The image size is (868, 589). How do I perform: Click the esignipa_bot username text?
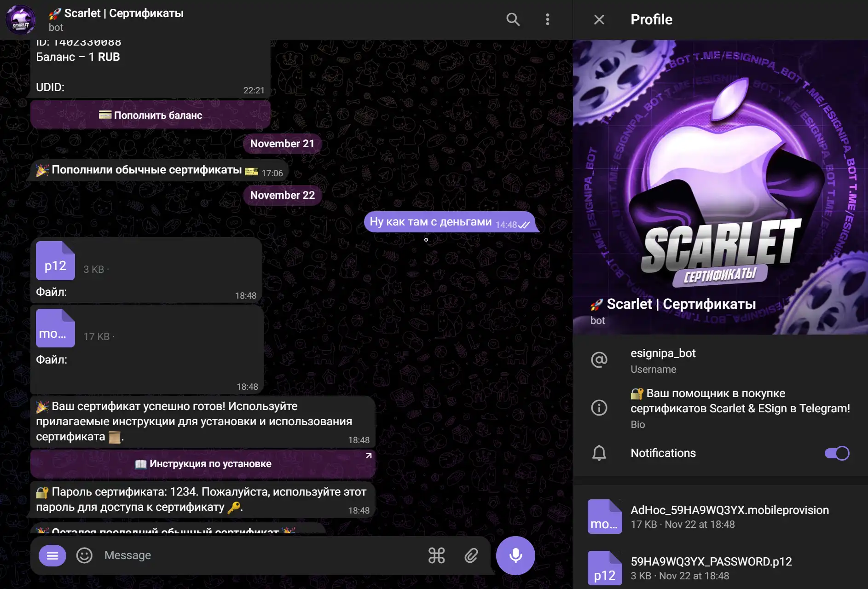pos(663,353)
